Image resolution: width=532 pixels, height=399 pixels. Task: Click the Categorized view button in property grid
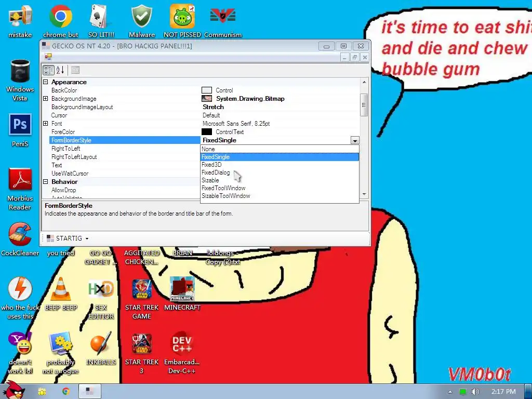click(x=48, y=70)
